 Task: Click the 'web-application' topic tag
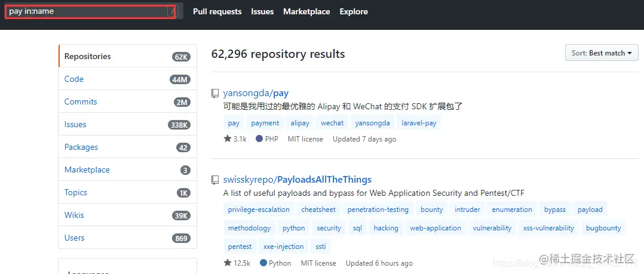click(x=436, y=228)
